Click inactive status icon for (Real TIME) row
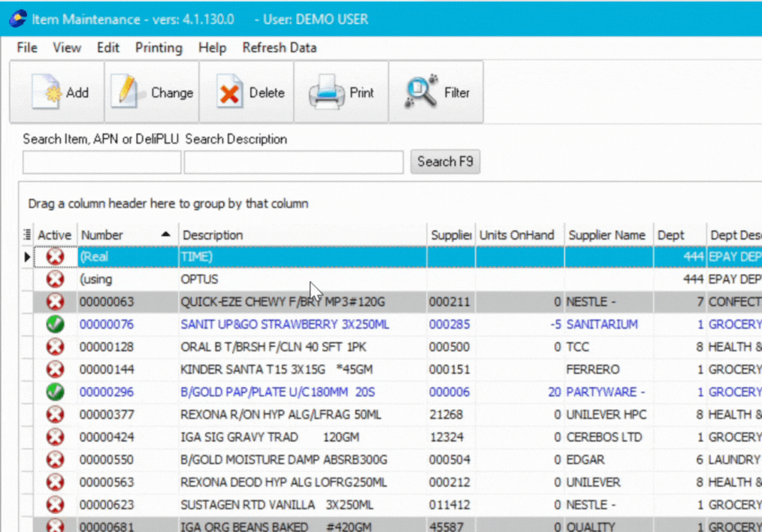 coord(55,256)
